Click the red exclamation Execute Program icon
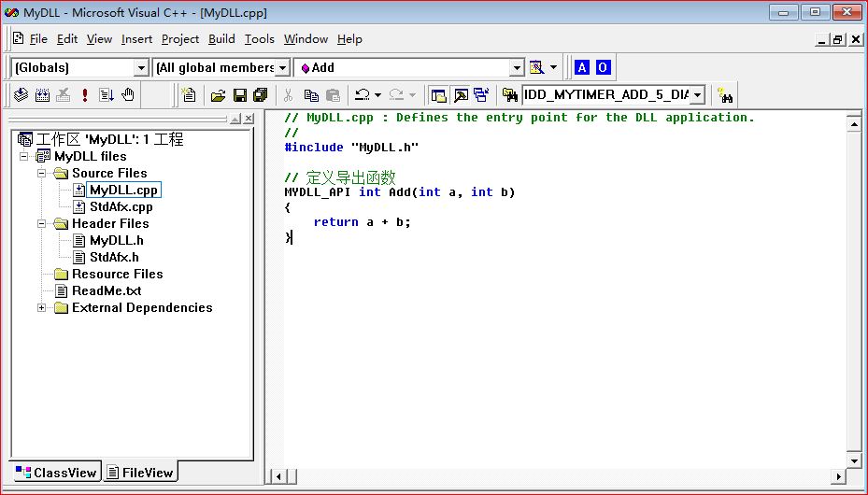The height and width of the screenshot is (495, 868). [x=85, y=95]
